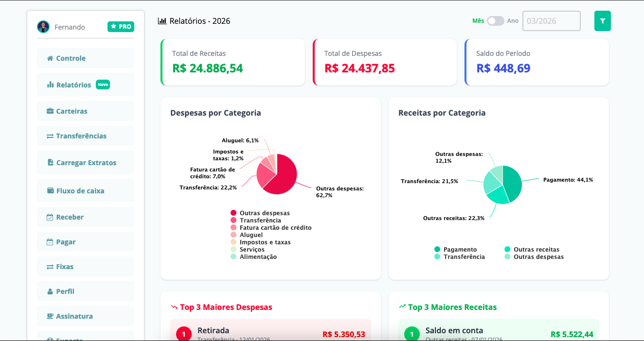Viewport: 644px width, 341px height.
Task: Click the teal filter funnel icon
Action: 602,21
